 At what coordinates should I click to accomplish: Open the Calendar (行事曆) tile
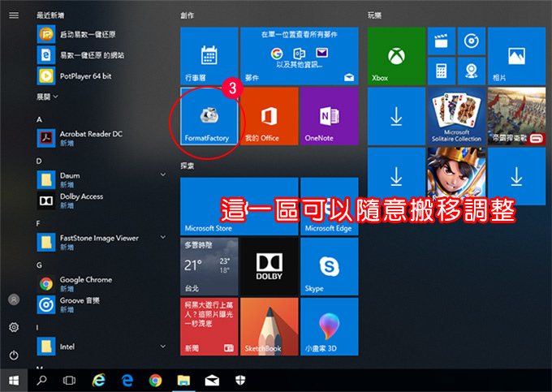[x=209, y=56]
